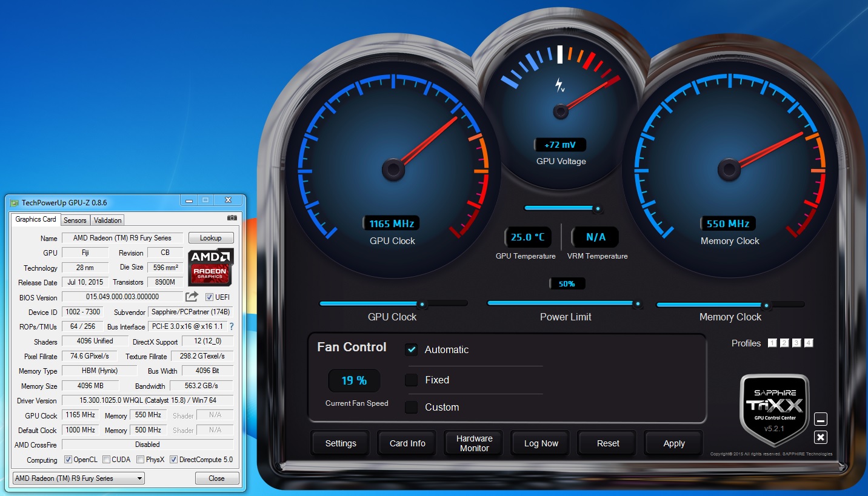The width and height of the screenshot is (868, 496).
Task: Click the Driver Version field value
Action: pos(147,400)
